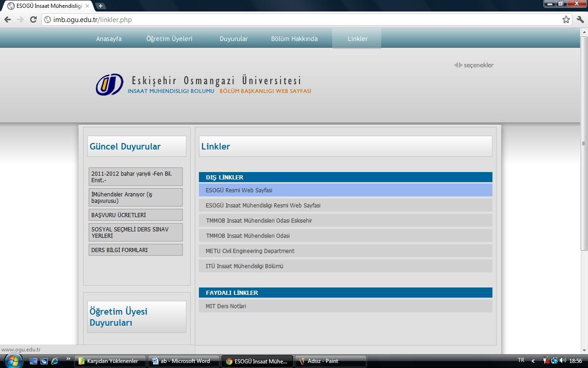
Task: Switch to Karşıdan Yüklenenler taskbar window
Action: pyautogui.click(x=110, y=361)
